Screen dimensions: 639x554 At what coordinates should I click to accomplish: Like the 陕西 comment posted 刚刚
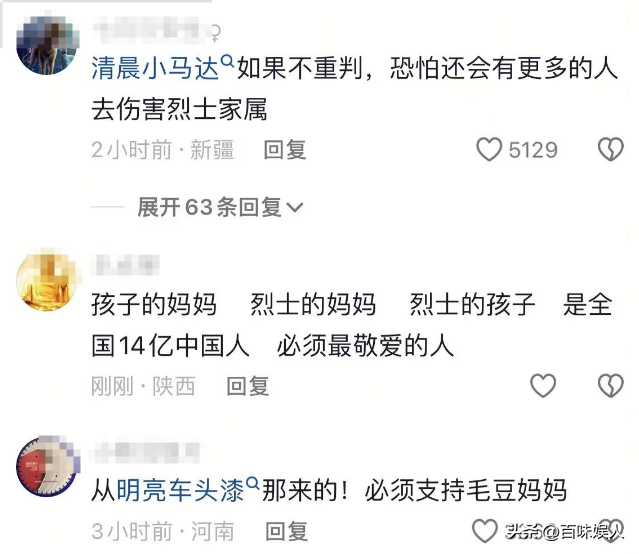pyautogui.click(x=543, y=385)
